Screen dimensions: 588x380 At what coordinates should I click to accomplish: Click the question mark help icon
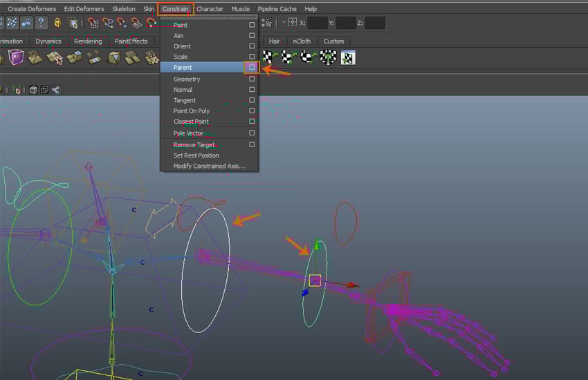(42, 23)
